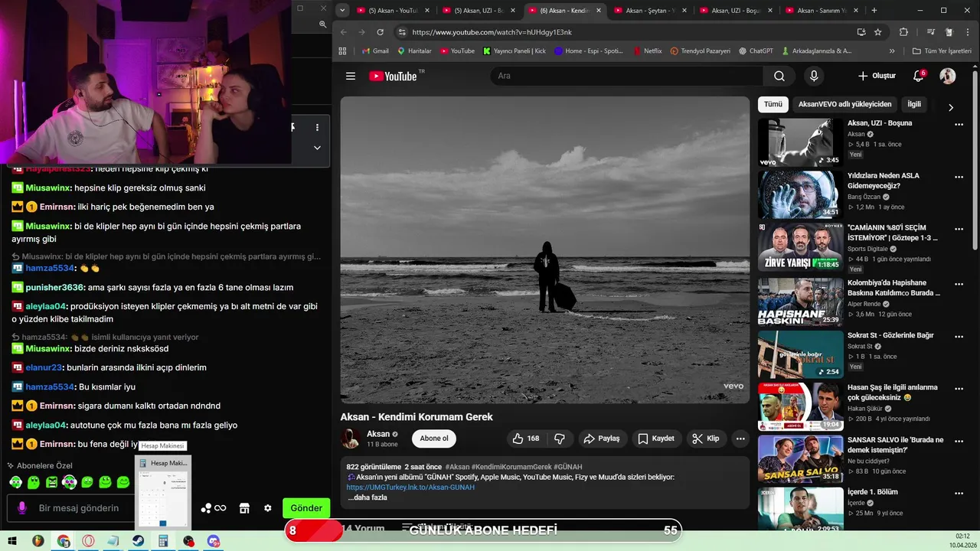Open the Netflix bookmark

(647, 51)
